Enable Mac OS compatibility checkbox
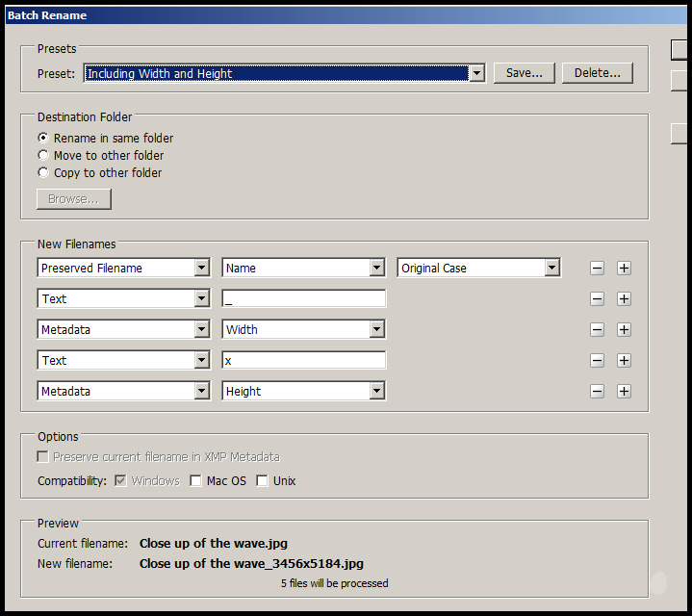The width and height of the screenshot is (692, 616). 196,480
